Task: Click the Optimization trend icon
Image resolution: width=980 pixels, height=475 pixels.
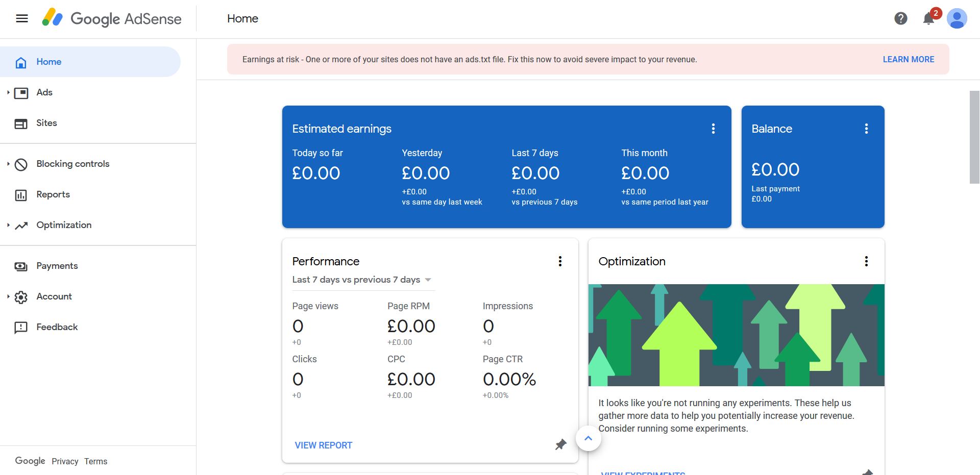Action: 21,226
